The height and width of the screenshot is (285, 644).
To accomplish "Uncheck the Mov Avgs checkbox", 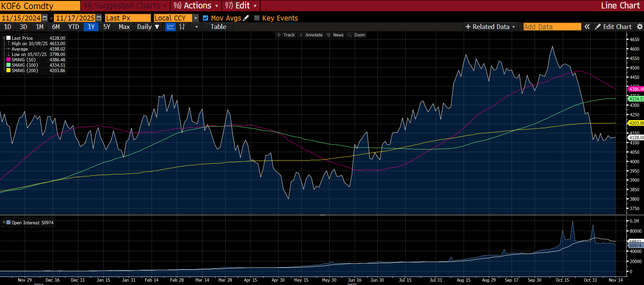I will 205,18.
